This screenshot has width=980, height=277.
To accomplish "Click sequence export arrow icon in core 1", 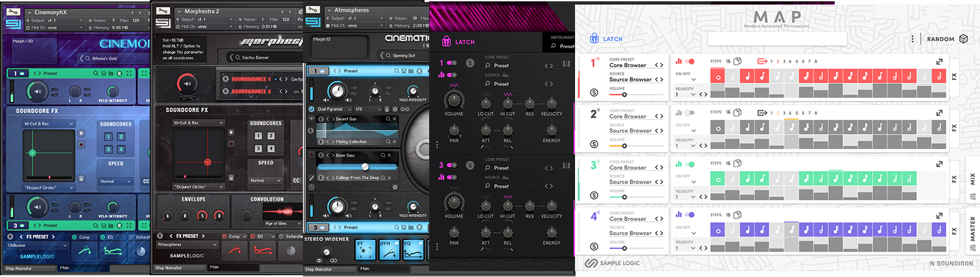I will point(763,62).
